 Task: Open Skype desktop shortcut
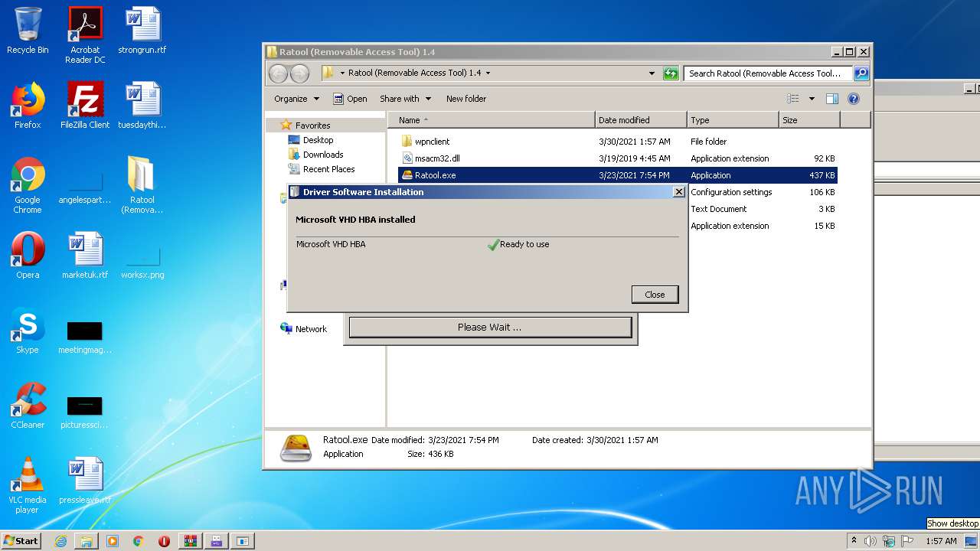click(28, 331)
